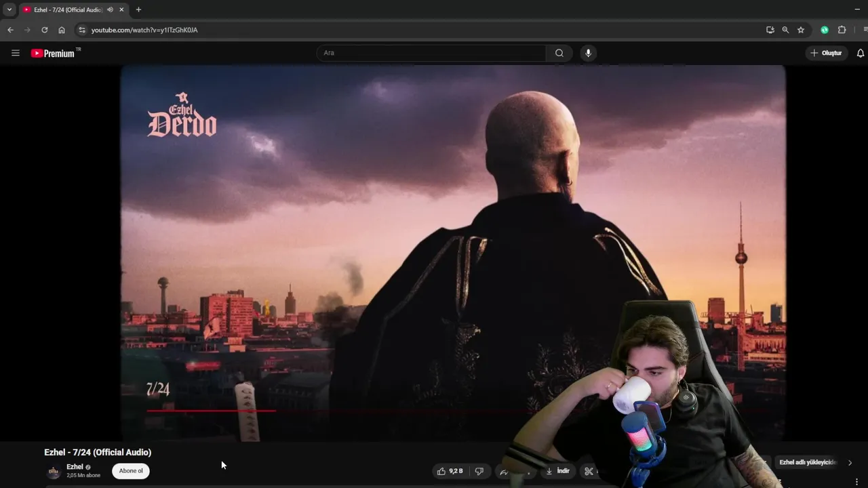The height and width of the screenshot is (488, 868).
Task: Click the browser forward arrow
Action: [x=27, y=30]
